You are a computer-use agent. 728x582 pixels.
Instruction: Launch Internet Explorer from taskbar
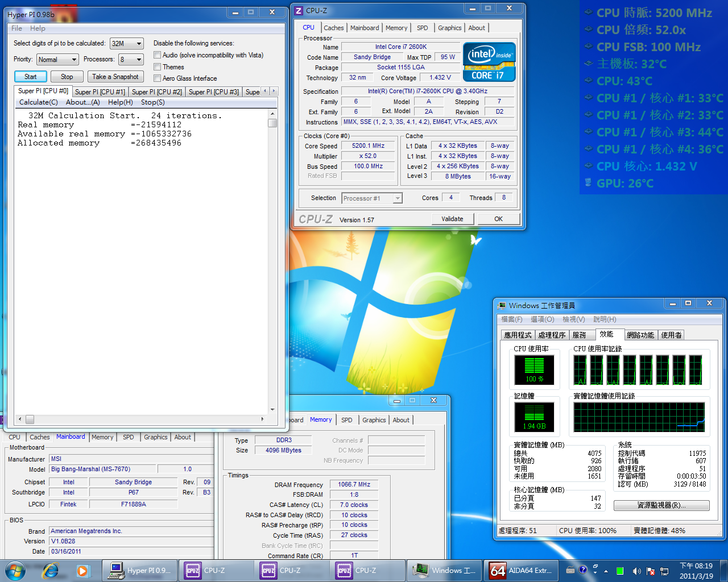point(51,571)
